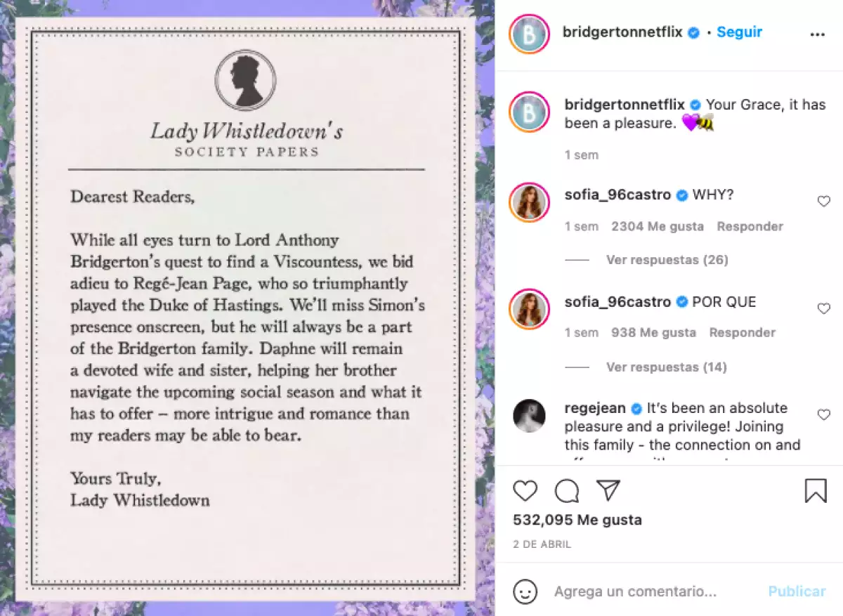Viewport: 843px width, 616px height.
Task: Open the regejean username link
Action: click(596, 408)
